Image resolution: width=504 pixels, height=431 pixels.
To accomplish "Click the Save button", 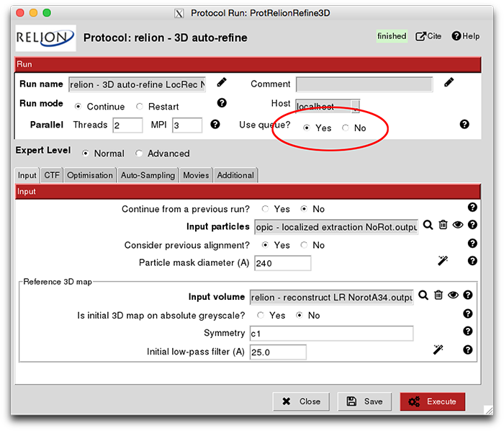I will [364, 401].
